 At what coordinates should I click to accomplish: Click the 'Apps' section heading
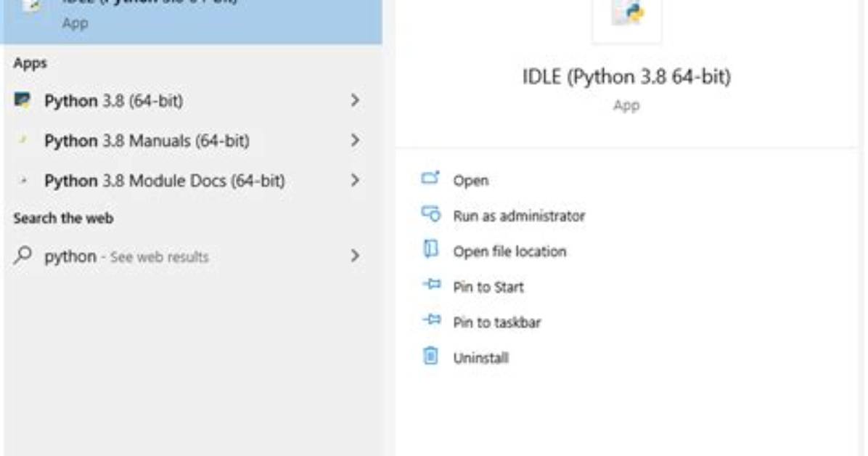pyautogui.click(x=30, y=63)
